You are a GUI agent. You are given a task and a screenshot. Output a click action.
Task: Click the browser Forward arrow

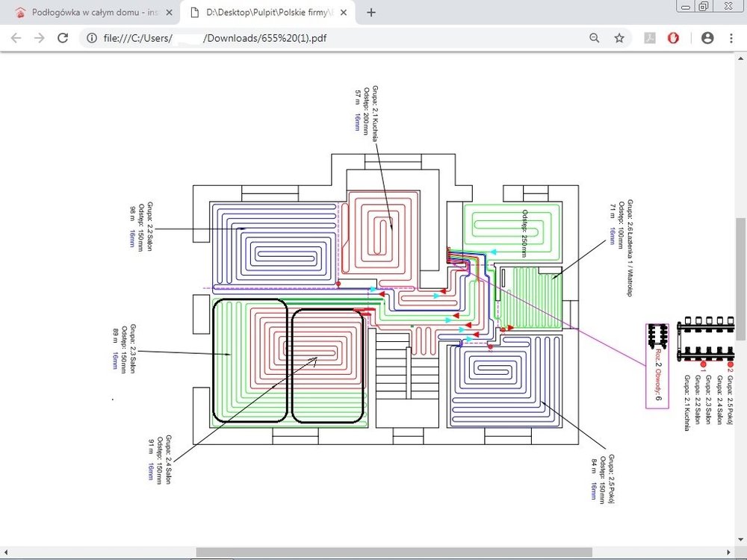[x=40, y=38]
